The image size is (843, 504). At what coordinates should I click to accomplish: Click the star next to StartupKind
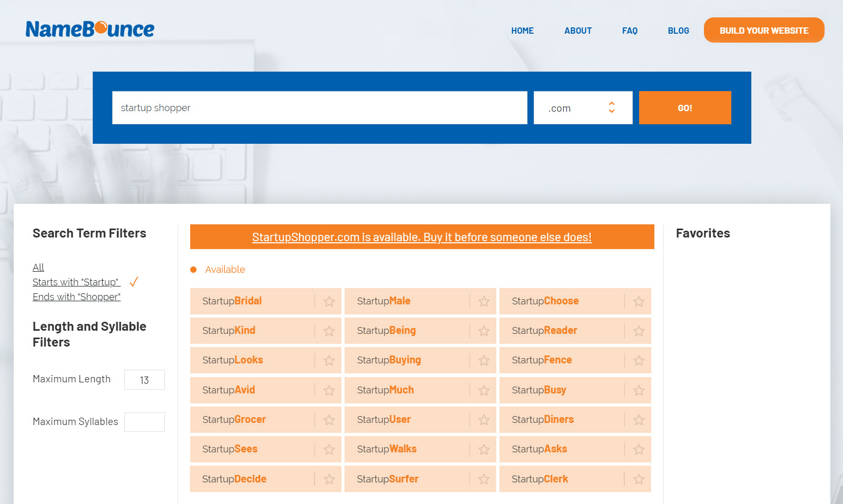click(329, 331)
